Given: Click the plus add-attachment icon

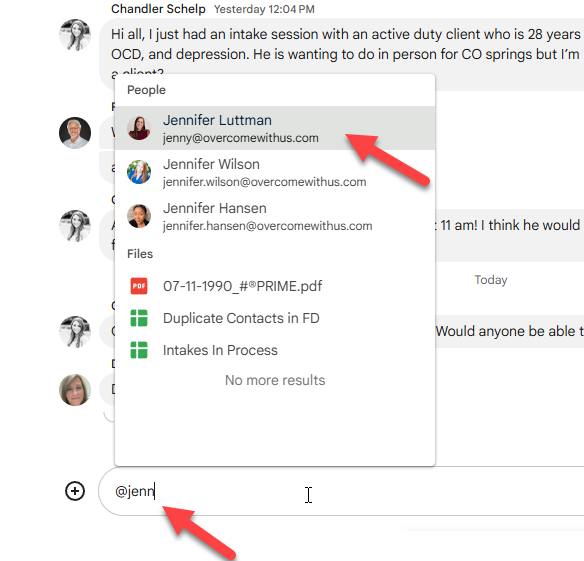Looking at the screenshot, I should pos(75,491).
